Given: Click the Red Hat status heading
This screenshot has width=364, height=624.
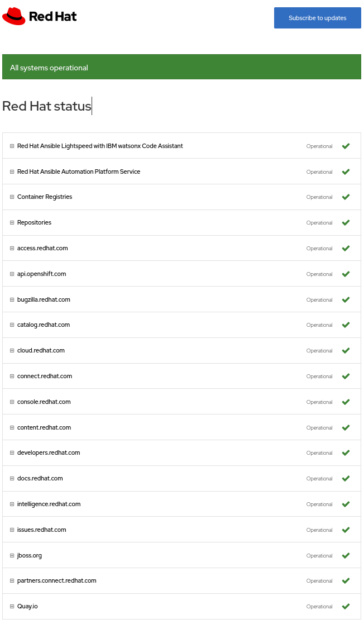Looking at the screenshot, I should (x=47, y=106).
